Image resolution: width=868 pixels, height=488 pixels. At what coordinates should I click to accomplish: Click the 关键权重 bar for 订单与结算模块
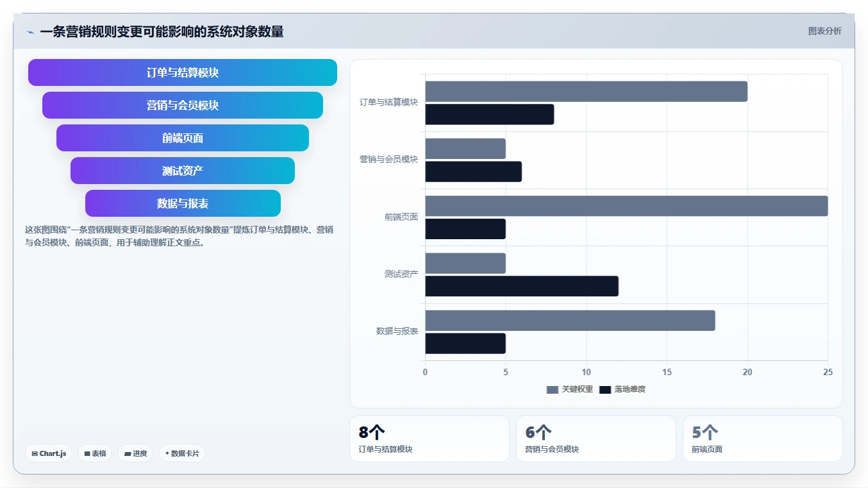(586, 91)
